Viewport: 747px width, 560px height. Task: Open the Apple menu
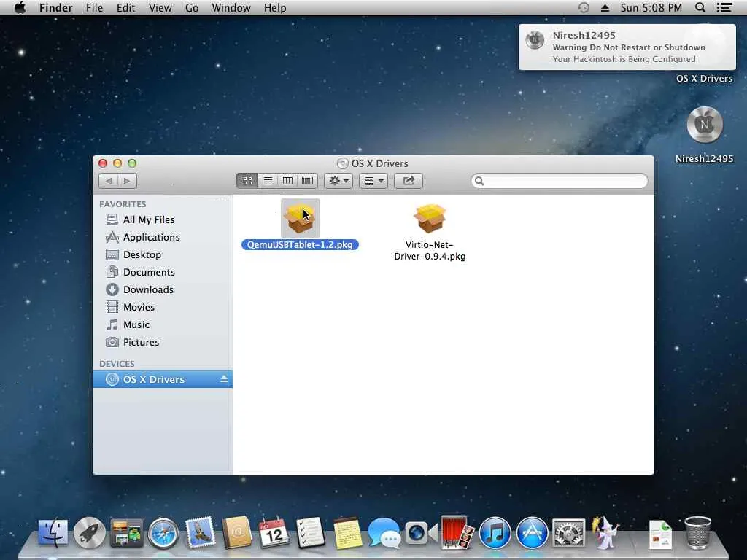pyautogui.click(x=20, y=7)
